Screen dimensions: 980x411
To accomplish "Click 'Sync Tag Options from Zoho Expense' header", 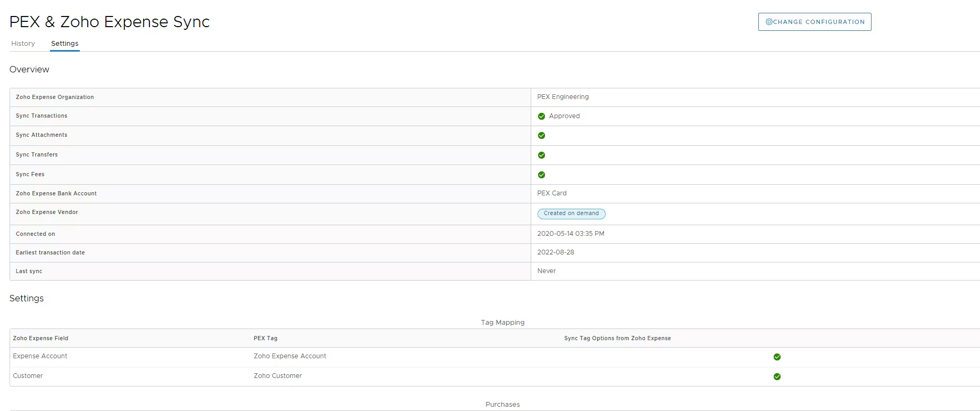I will pos(617,339).
